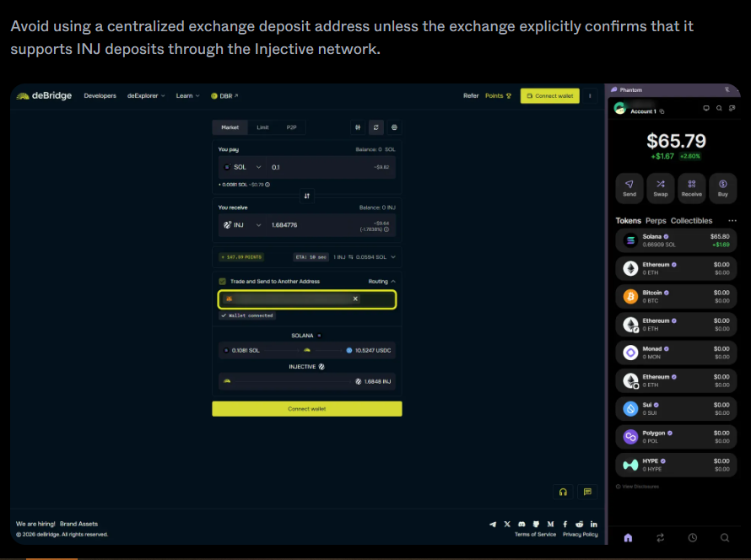The height and width of the screenshot is (560, 751).
Task: Open the chat feedback icon
Action: (x=587, y=492)
